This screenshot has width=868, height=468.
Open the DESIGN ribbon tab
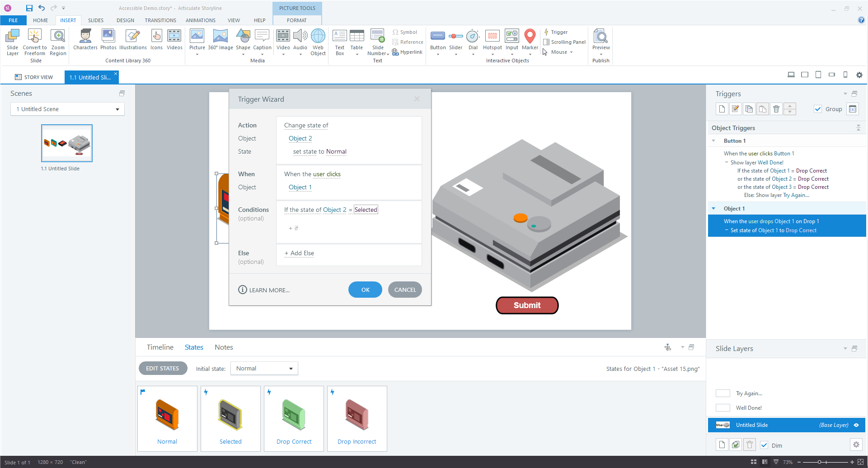click(125, 20)
